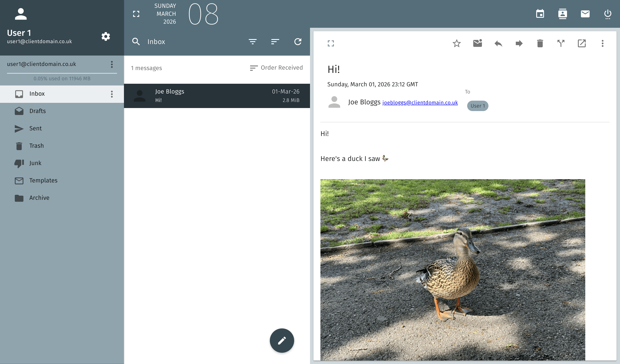Click Joe Bloggs sender avatar in message header
Image resolution: width=620 pixels, height=364 pixels.
click(334, 102)
